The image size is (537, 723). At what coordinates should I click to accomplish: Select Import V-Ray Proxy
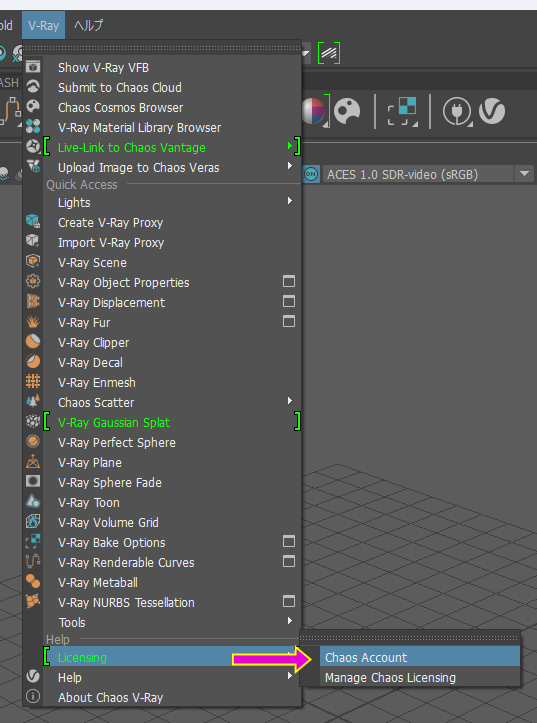click(x=172, y=243)
